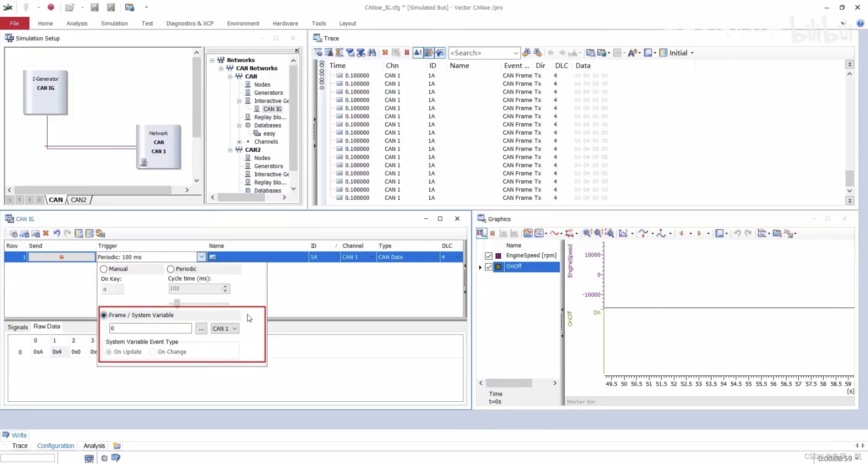Click the pause icon in Trace toolbar

[407, 53]
